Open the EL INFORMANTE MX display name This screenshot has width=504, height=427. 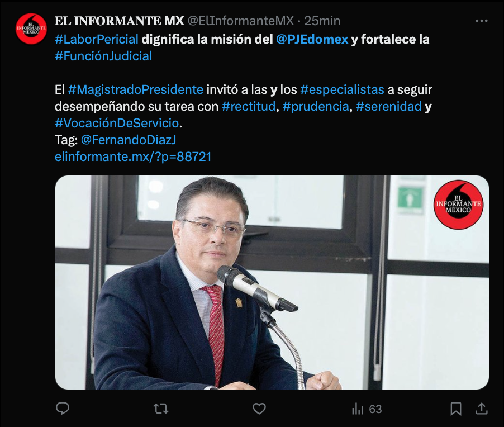[119, 21]
